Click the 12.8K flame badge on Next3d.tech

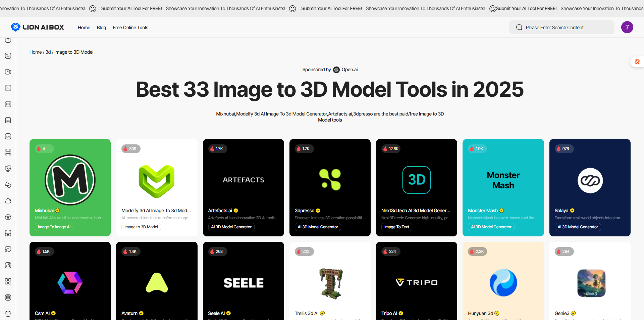[391, 149]
